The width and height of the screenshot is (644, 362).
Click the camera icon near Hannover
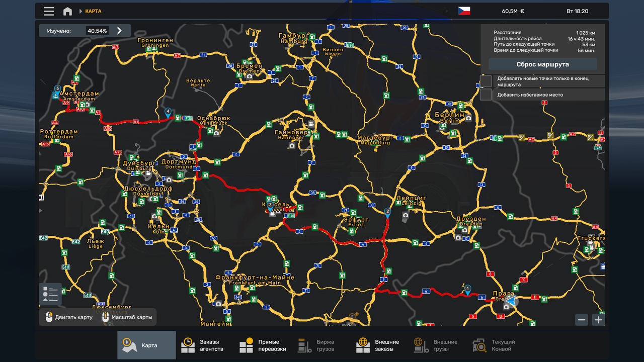[x=292, y=146]
